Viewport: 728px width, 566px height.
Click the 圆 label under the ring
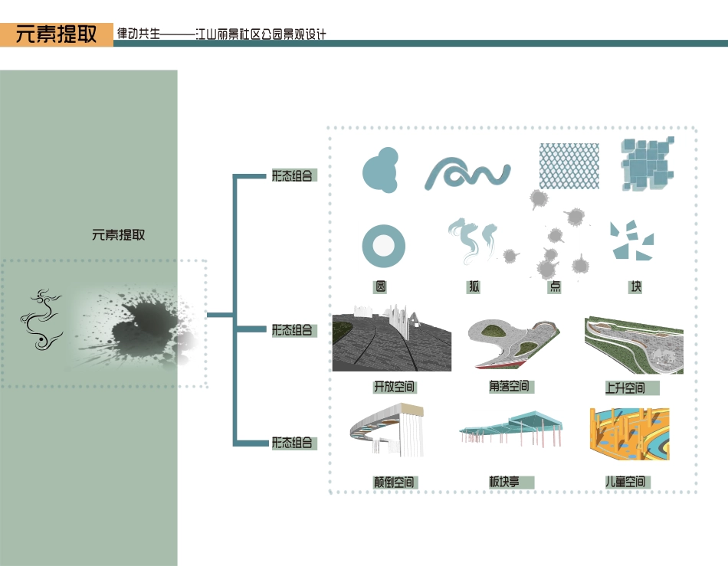[x=380, y=287]
